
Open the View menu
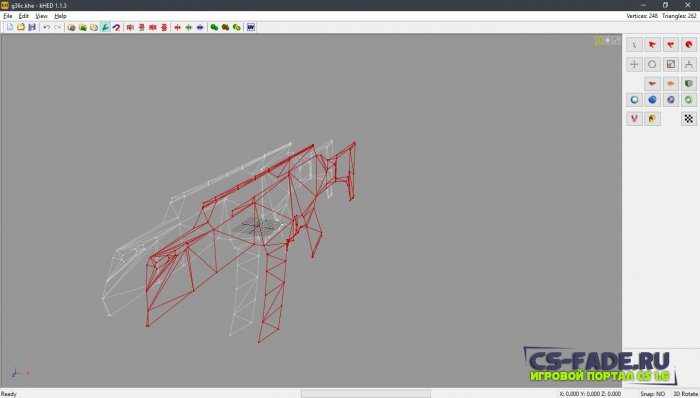pos(42,16)
